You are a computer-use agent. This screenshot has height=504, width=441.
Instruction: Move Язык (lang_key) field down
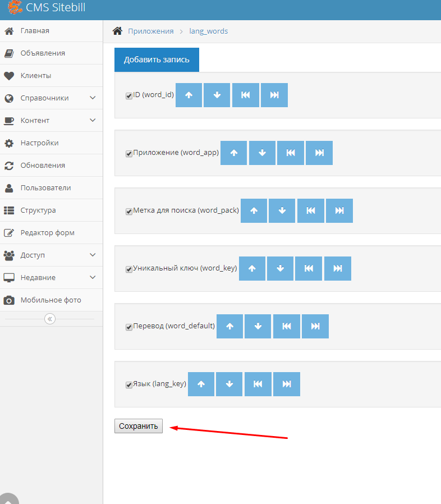[229, 384]
